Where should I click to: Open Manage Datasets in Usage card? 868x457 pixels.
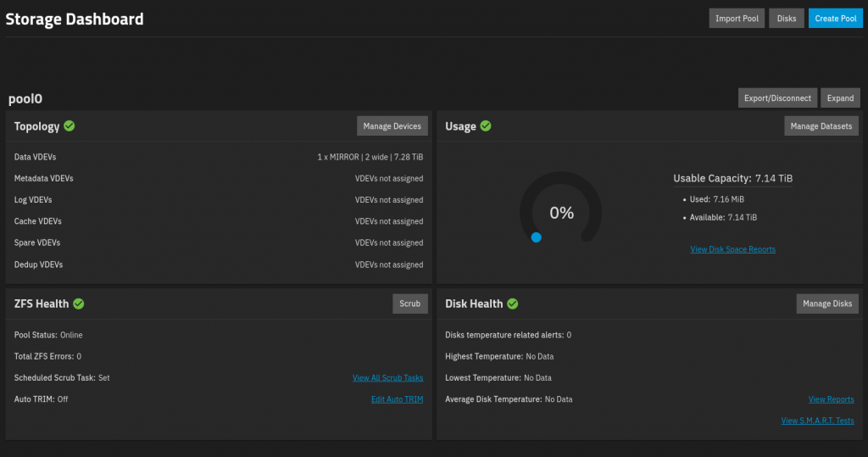821,126
